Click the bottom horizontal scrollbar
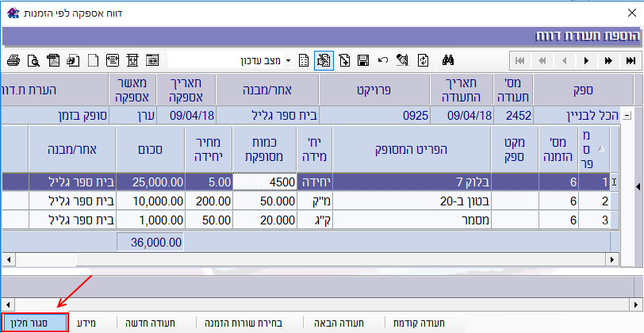The height and width of the screenshot is (333, 644). click(317, 304)
